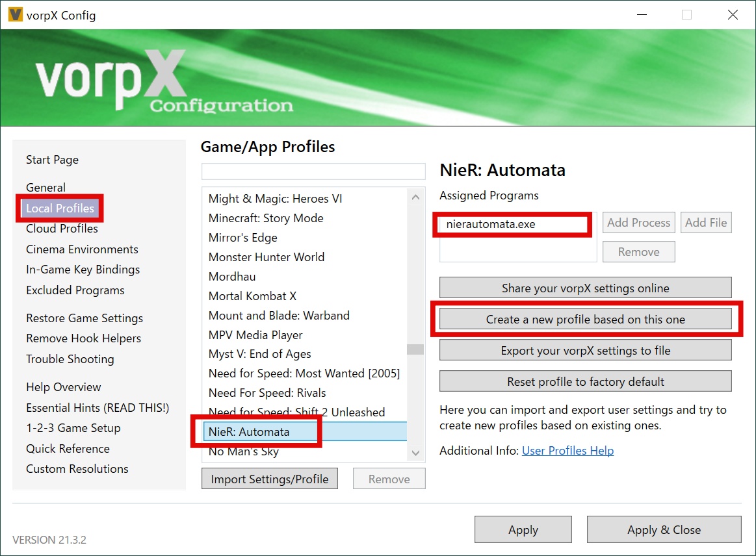Go to Cinema Environments section
Image resolution: width=756 pixels, height=556 pixels.
(82, 249)
